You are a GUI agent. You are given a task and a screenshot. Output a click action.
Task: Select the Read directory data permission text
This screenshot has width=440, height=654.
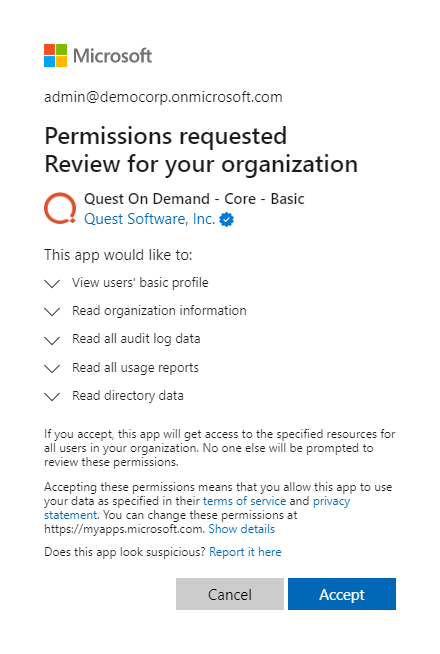click(x=128, y=395)
